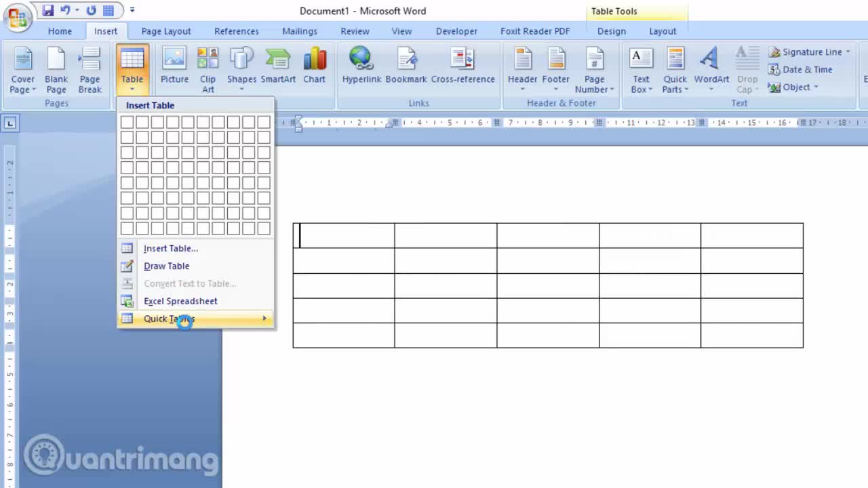This screenshot has height=488, width=868.
Task: Insert a Page Break
Action: [90, 70]
